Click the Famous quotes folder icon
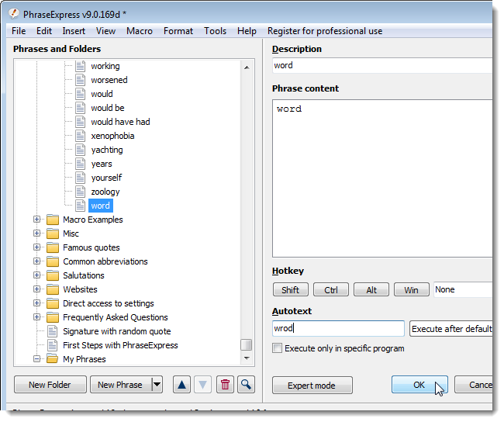The image size is (504, 422). click(53, 247)
